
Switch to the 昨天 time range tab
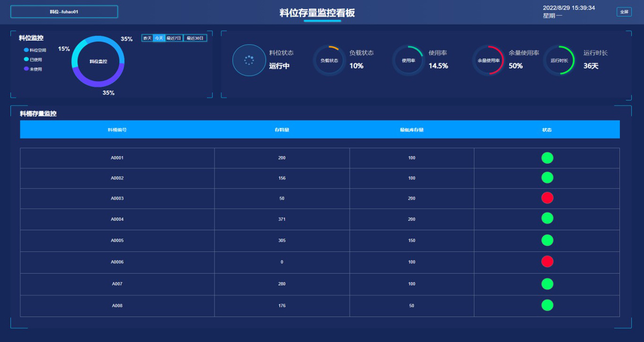pos(147,38)
